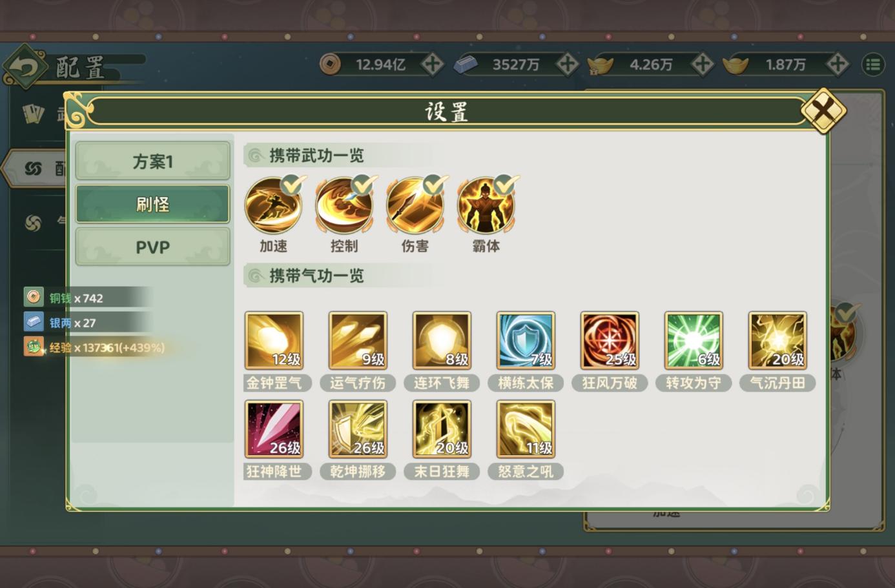Choose the 横练太保 shield skill

pyautogui.click(x=526, y=341)
